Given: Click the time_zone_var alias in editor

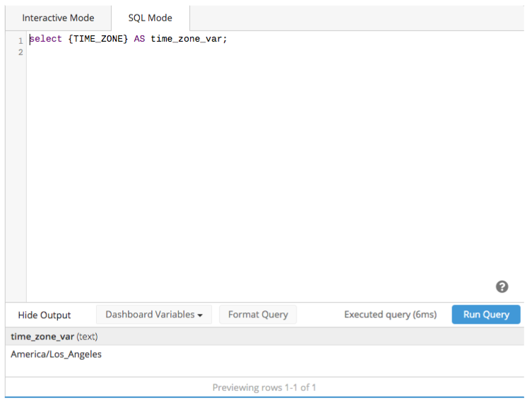Looking at the screenshot, I should click(x=186, y=39).
